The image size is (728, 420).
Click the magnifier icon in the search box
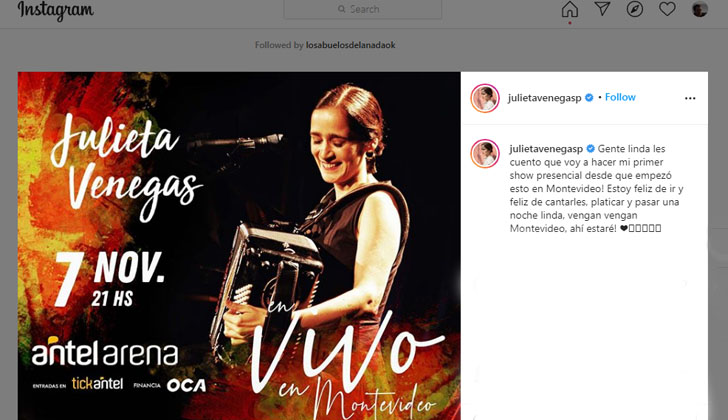click(342, 9)
